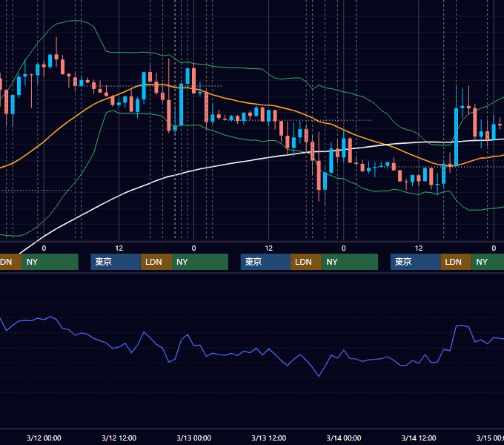Click the 3/12 東京 session block
This screenshot has height=445, width=504.
[x=116, y=262]
